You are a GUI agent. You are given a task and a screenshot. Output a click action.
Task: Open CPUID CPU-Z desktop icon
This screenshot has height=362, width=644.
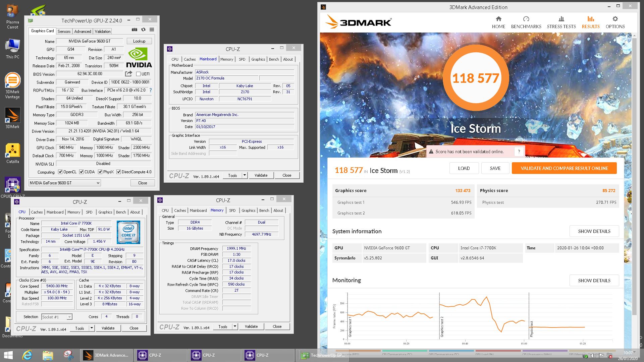tap(12, 188)
